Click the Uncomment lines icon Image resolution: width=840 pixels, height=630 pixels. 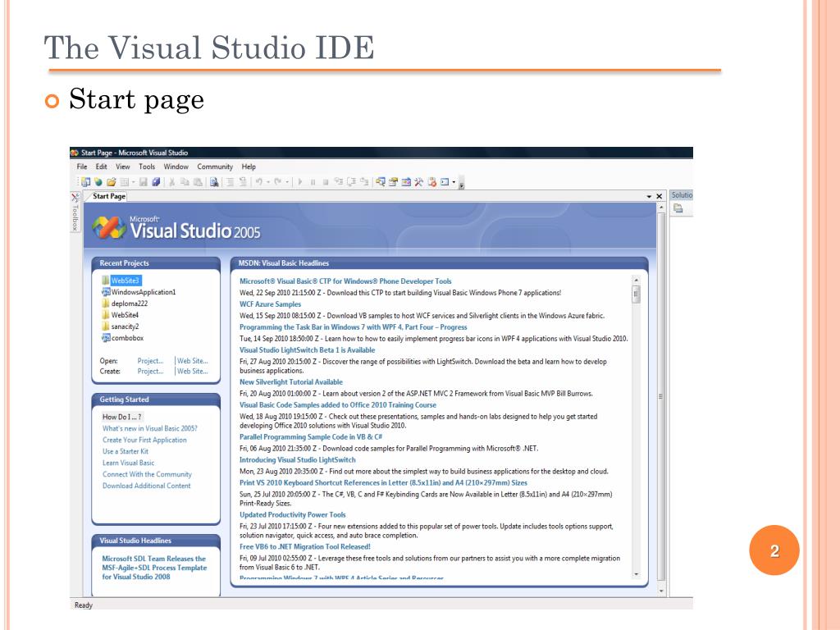point(243,182)
